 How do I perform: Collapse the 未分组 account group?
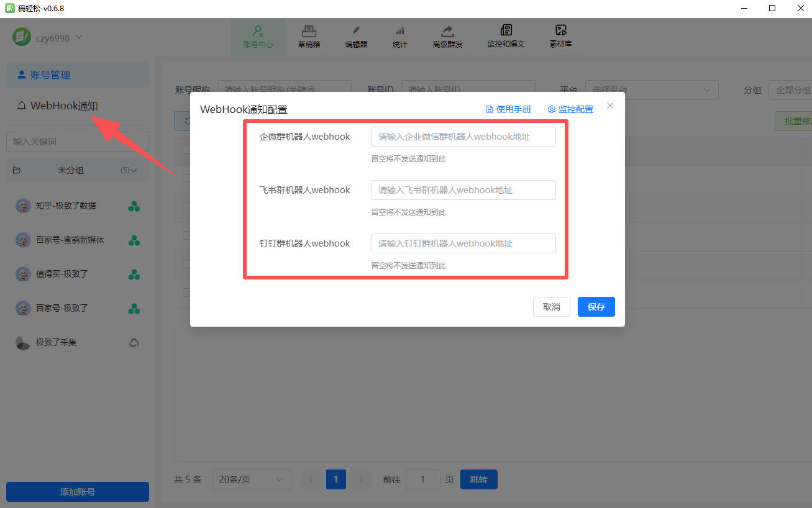tap(134, 170)
